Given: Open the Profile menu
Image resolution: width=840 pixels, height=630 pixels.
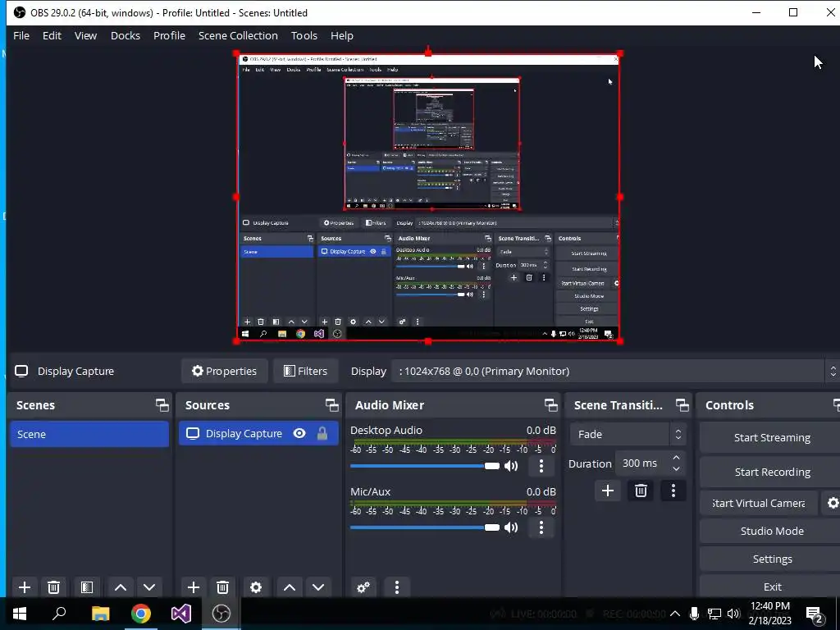Looking at the screenshot, I should (x=169, y=35).
